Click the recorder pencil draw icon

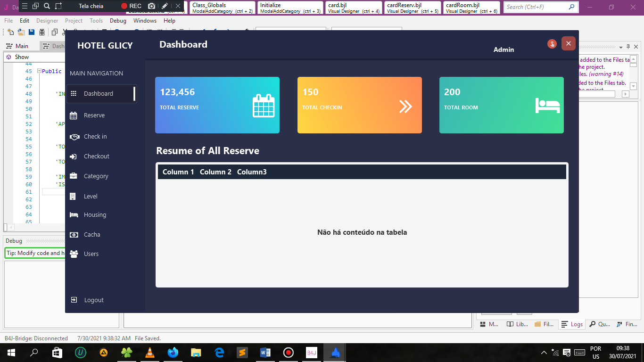click(x=165, y=6)
